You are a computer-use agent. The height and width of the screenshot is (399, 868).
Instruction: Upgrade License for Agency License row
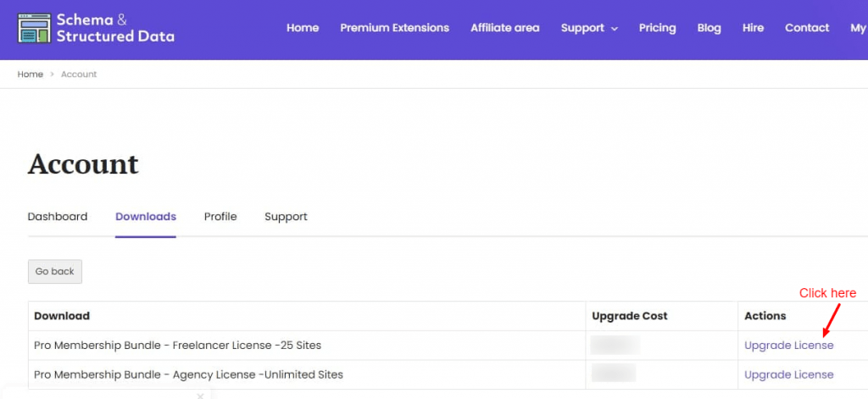(789, 374)
